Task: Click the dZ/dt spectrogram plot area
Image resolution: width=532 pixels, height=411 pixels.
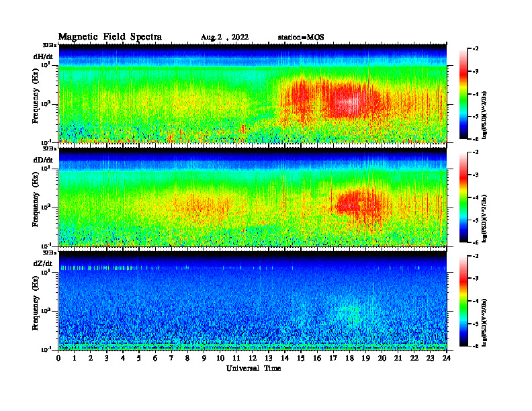Action: coord(253,301)
